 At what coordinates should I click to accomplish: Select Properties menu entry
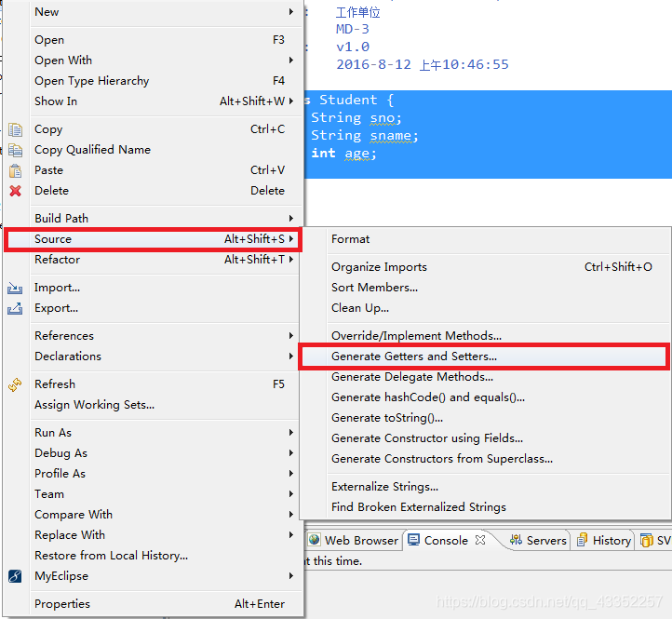[x=153, y=604]
